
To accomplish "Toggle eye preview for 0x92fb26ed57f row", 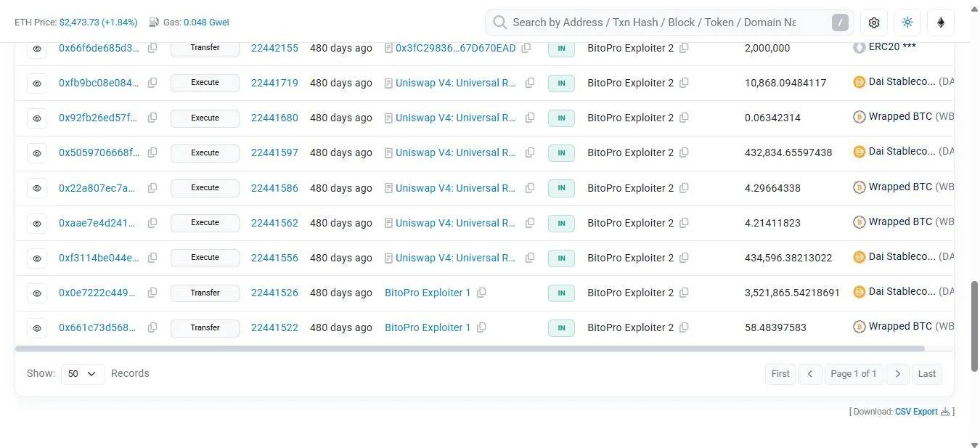I will point(37,118).
